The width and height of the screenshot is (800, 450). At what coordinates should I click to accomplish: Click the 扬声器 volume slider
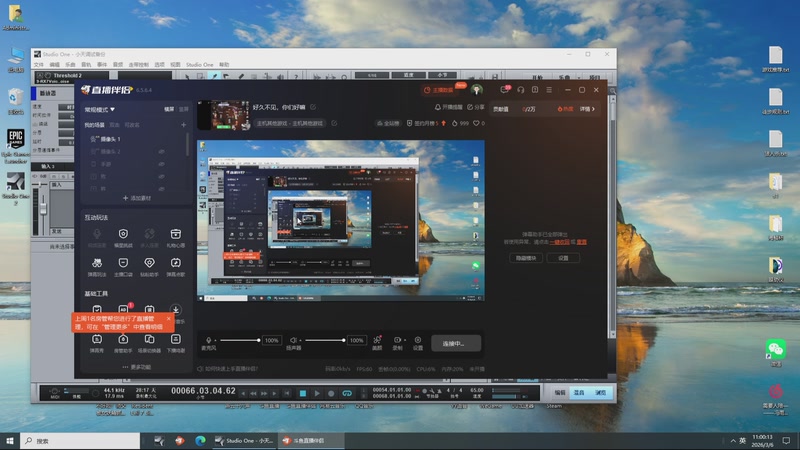pyautogui.click(x=325, y=340)
